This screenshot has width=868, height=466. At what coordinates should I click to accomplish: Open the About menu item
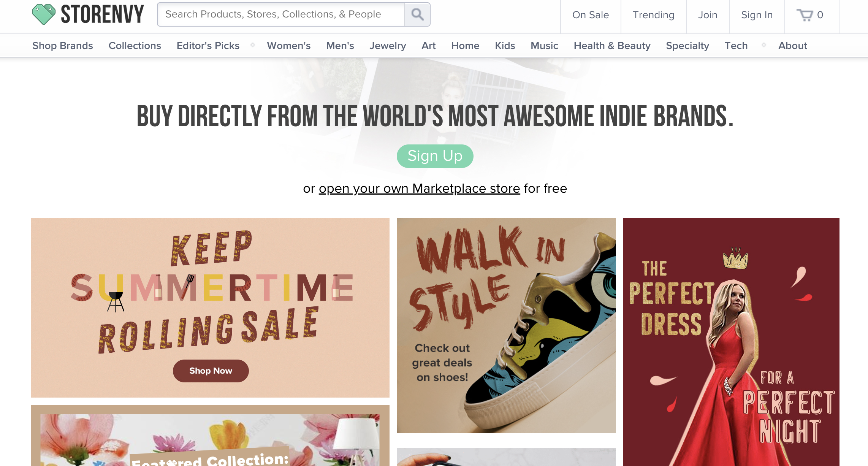792,46
